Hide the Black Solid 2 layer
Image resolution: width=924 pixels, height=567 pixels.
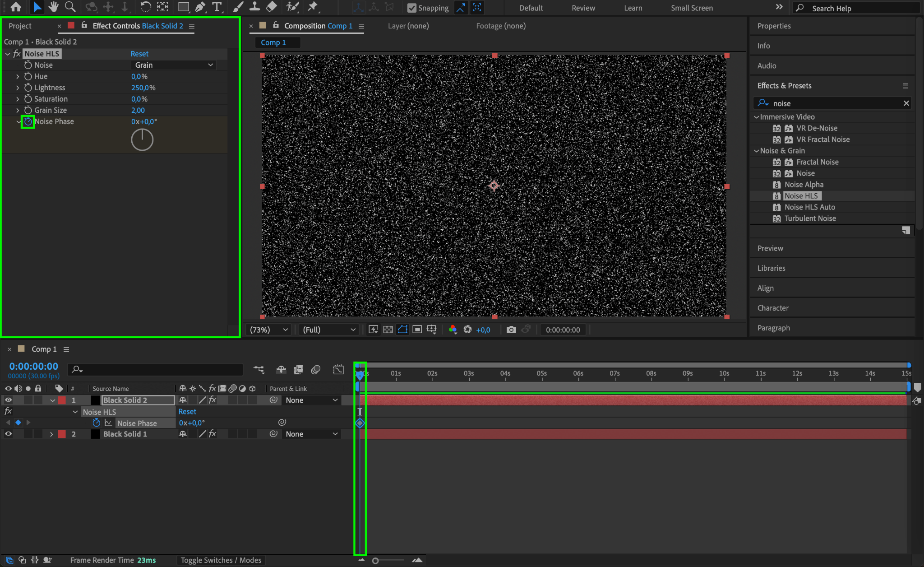click(8, 400)
